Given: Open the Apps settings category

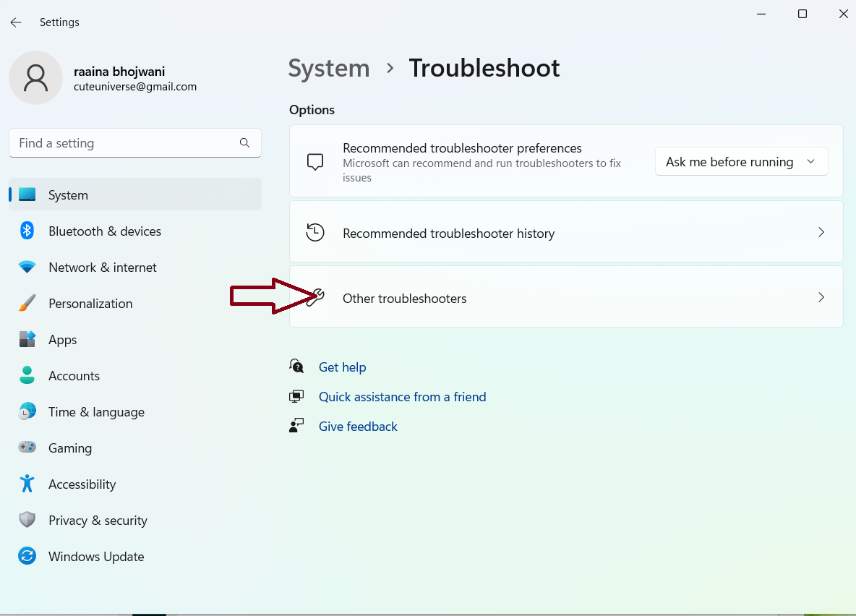Looking at the screenshot, I should point(63,340).
